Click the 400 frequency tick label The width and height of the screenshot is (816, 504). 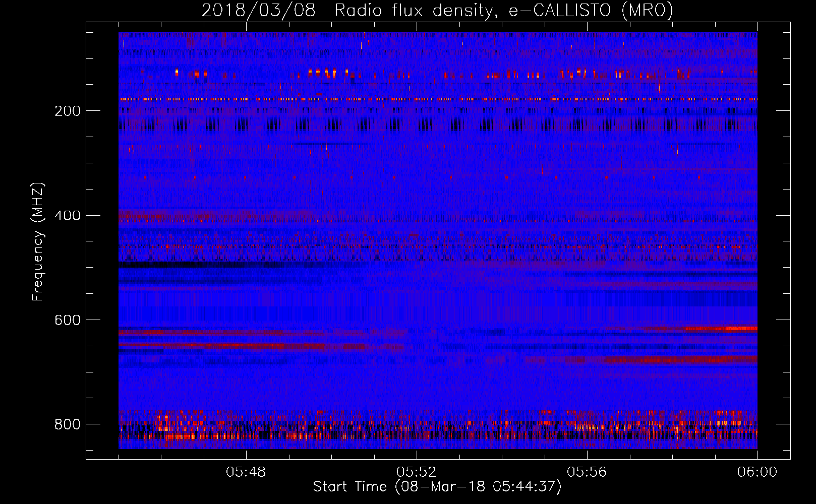(x=68, y=216)
